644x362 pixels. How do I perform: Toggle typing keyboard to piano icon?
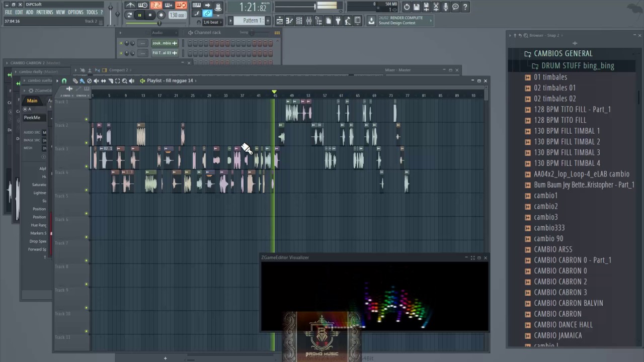click(196, 5)
